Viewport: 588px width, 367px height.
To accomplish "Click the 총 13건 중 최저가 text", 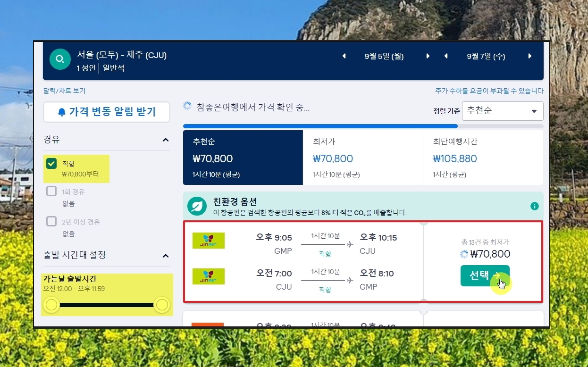I will (485, 242).
